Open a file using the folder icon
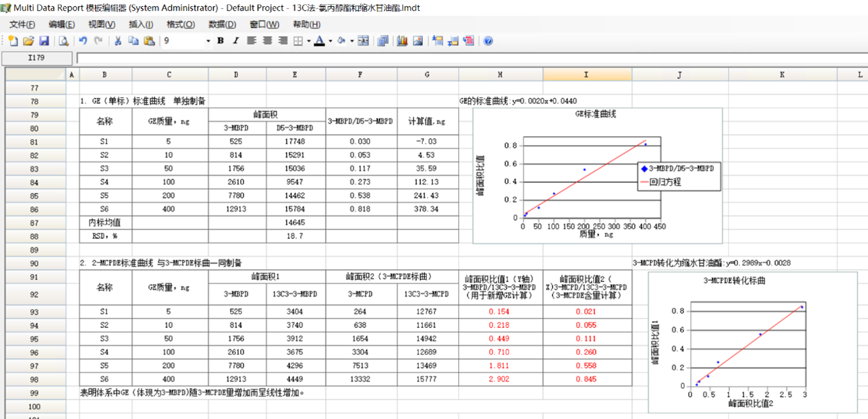 point(28,41)
